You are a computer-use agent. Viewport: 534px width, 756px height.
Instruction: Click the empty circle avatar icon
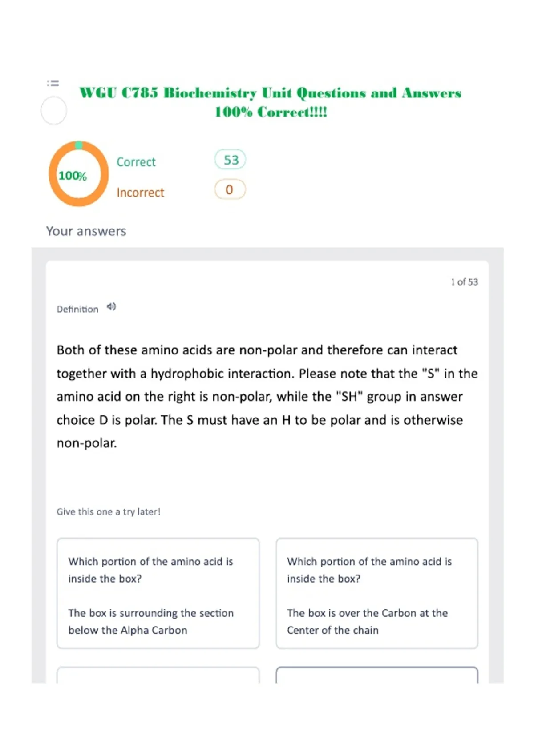54,111
